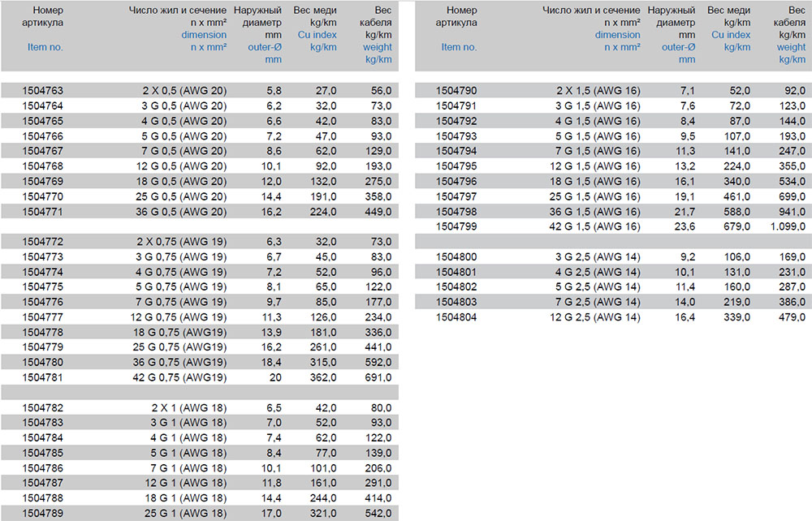The height and width of the screenshot is (521, 812).
Task: Select item number 1504796
Action: tap(456, 182)
